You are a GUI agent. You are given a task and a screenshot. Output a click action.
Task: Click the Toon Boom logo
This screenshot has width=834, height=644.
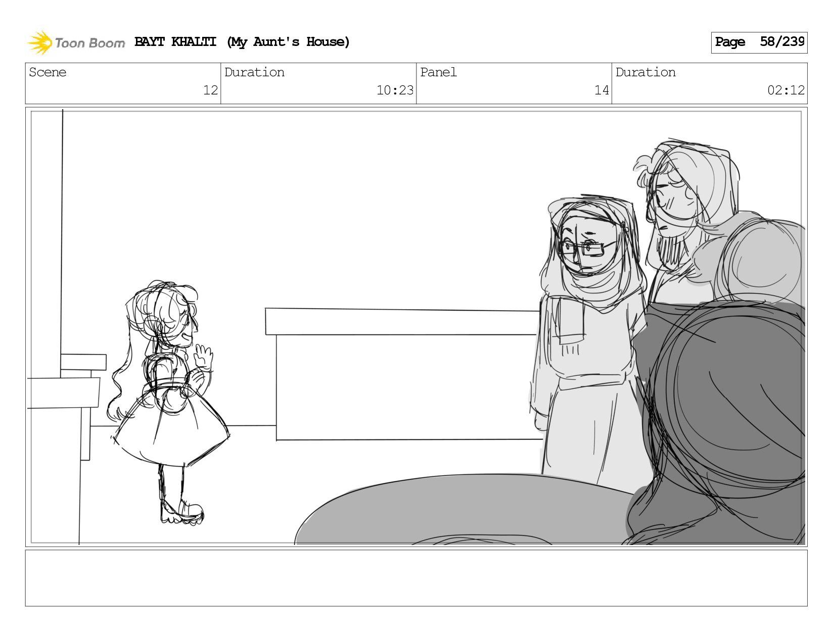[x=76, y=42]
